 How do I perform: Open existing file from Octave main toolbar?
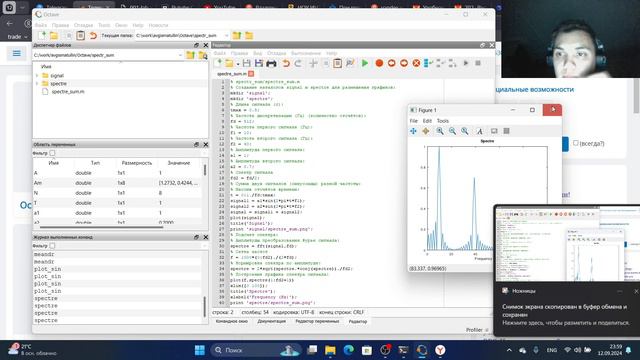point(54,36)
